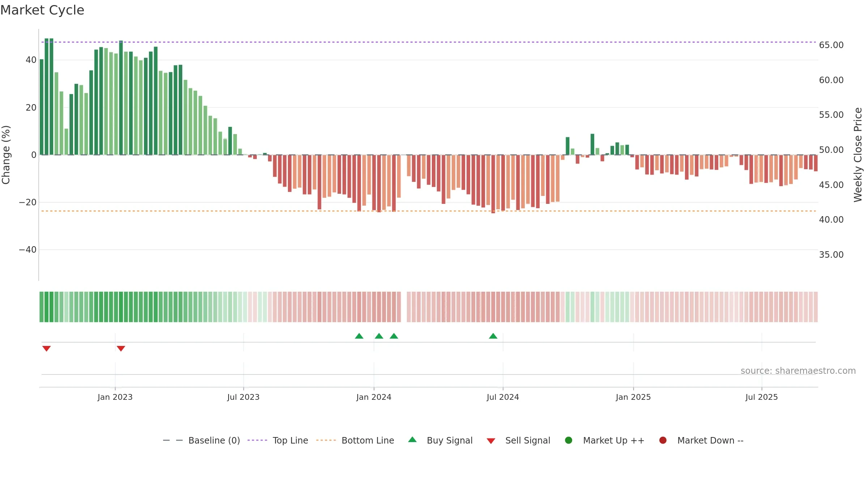Click the 40 label on the Change axis

pos(31,60)
